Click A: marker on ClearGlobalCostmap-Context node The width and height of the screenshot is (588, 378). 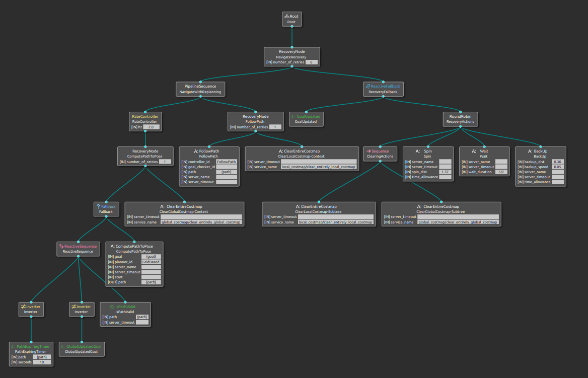click(163, 206)
